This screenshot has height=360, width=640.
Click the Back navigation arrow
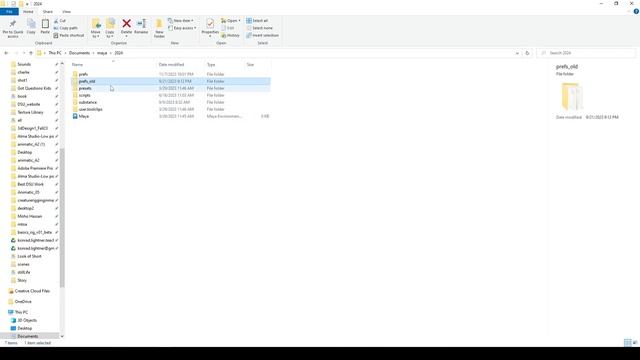coord(6,53)
